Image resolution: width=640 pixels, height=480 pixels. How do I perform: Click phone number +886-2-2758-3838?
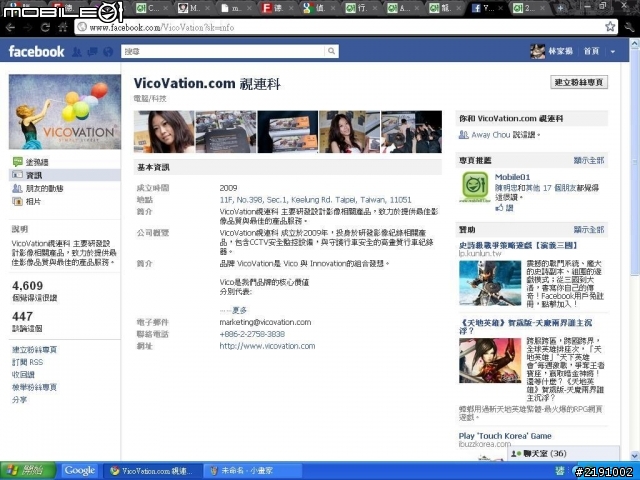(x=252, y=334)
